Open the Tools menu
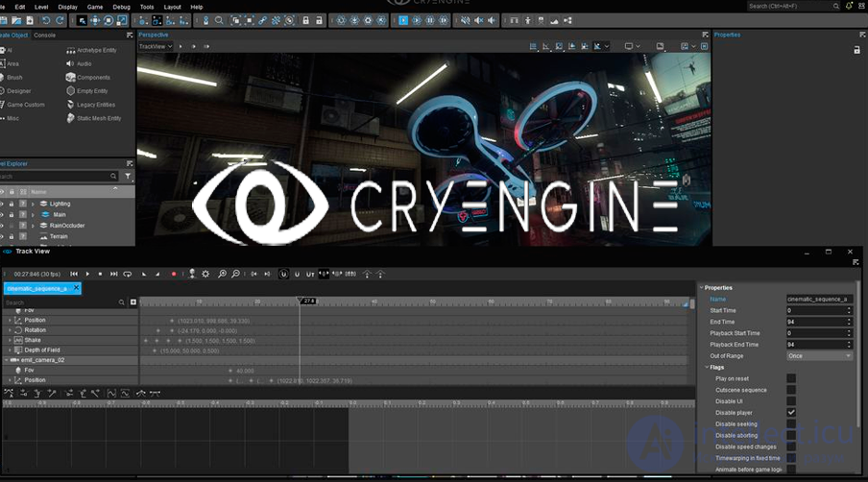This screenshot has width=868, height=482. coord(147,7)
